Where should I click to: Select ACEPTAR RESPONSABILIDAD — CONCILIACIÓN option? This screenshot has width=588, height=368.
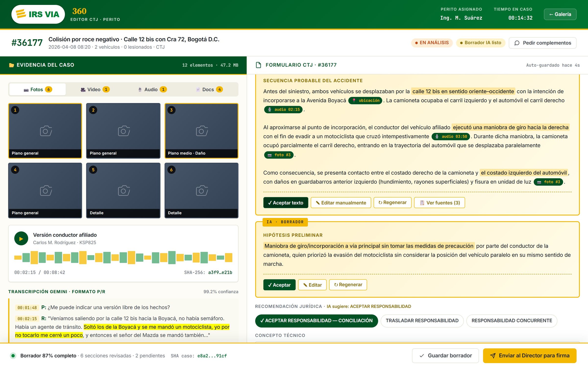(x=316, y=321)
